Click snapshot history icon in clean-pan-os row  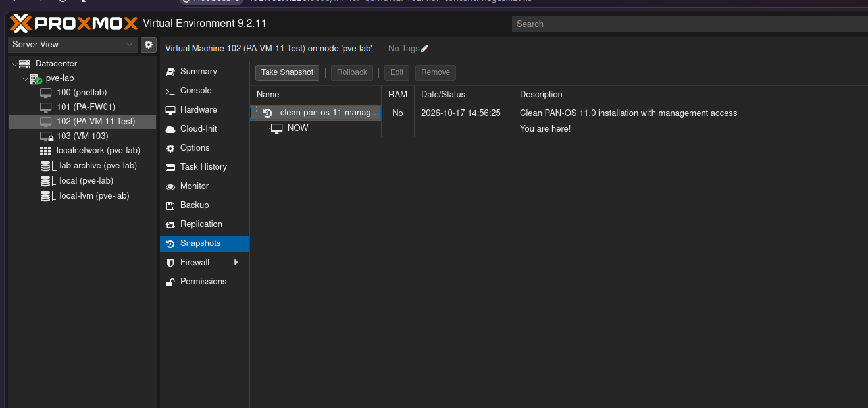point(267,113)
